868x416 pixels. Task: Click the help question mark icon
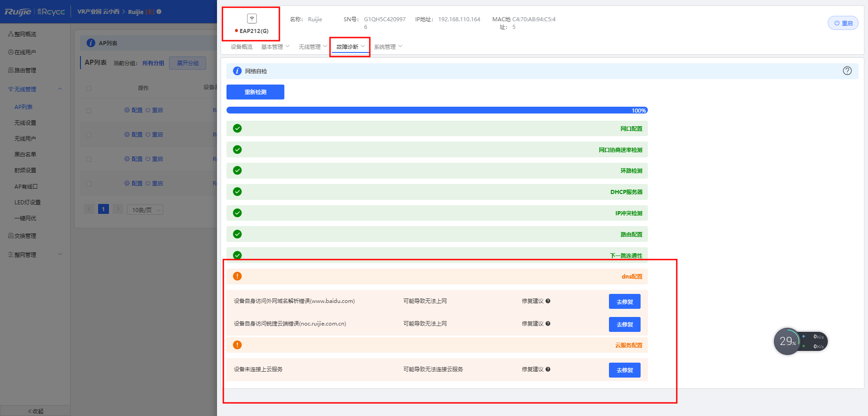pyautogui.click(x=847, y=71)
